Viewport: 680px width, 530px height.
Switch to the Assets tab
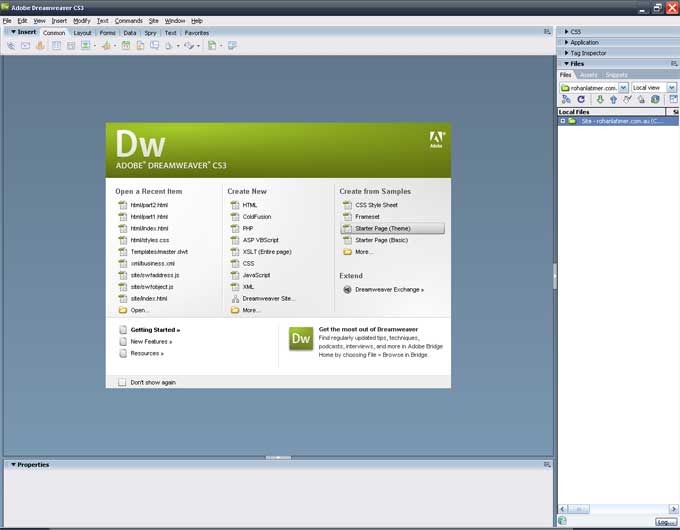tap(588, 75)
